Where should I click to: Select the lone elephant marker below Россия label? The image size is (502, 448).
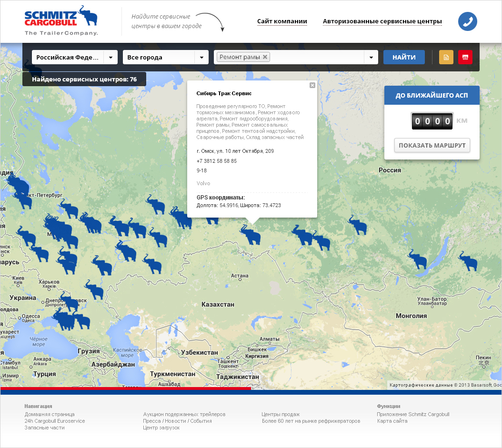[358, 225]
